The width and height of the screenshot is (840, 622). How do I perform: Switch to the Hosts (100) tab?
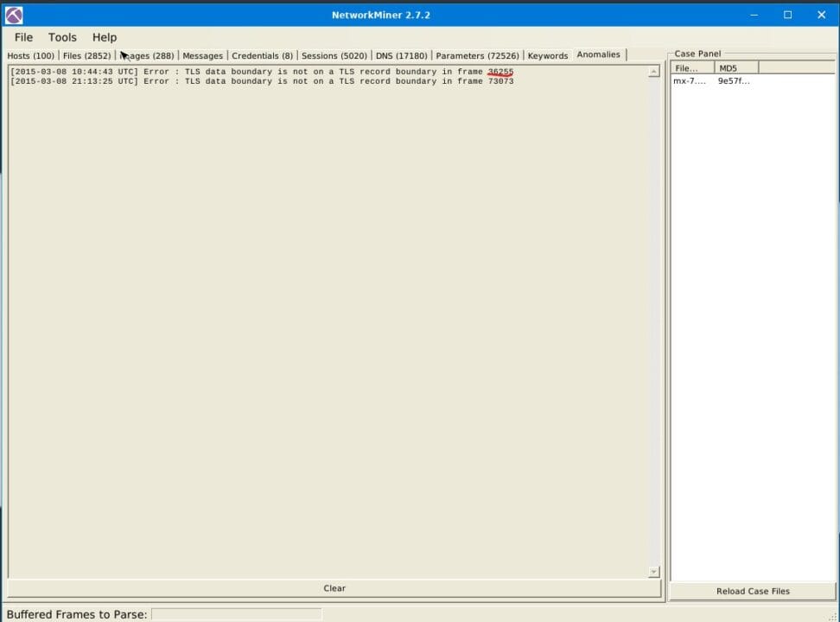point(30,54)
